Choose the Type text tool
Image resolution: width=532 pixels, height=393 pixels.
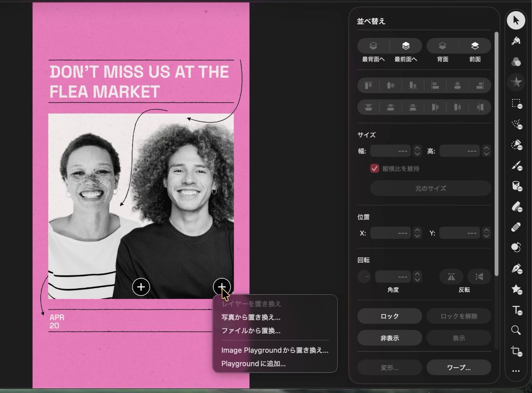[516, 310]
